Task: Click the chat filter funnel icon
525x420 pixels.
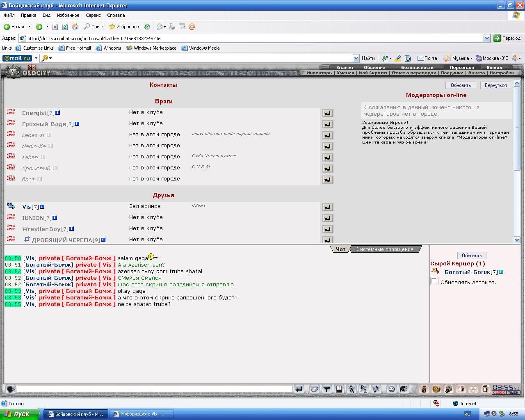Action: pyautogui.click(x=327, y=389)
